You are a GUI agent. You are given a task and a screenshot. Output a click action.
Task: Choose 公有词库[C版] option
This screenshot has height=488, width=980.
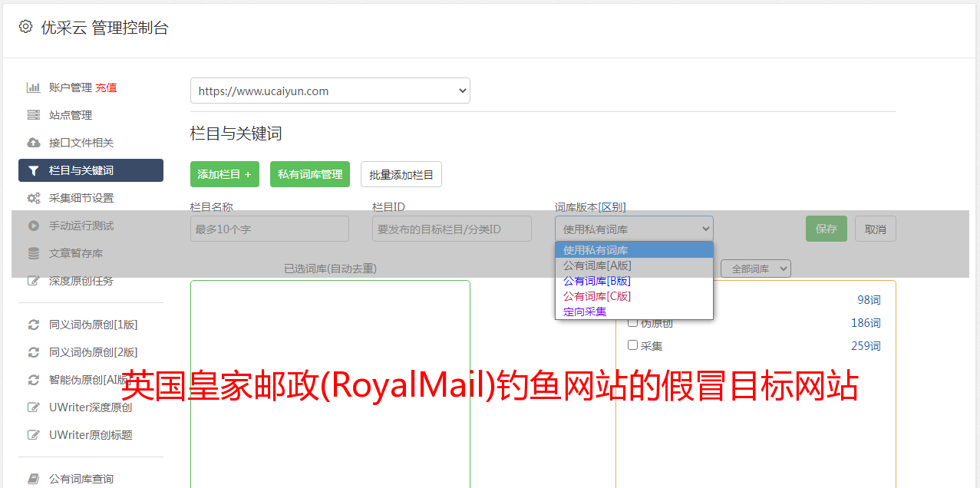634,296
